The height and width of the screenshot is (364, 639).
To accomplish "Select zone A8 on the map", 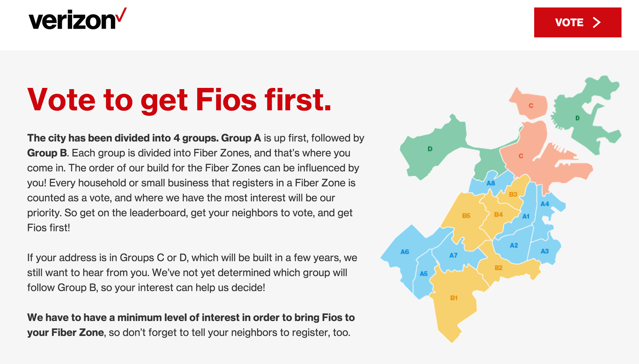I will 491,183.
